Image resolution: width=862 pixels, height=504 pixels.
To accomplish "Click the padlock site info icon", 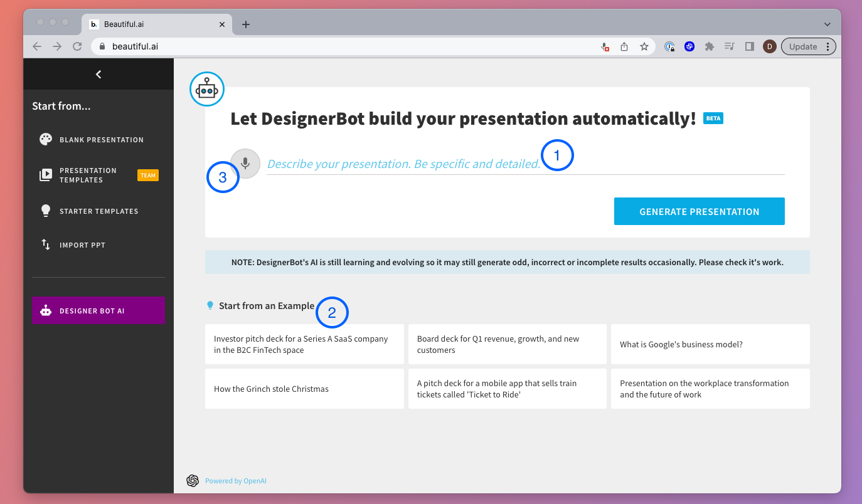I will tap(103, 46).
